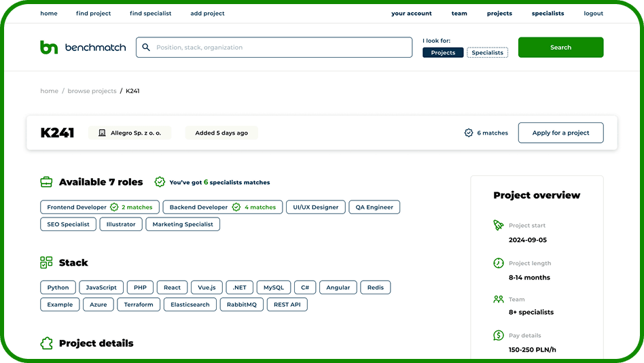Choose the Python stack tag

tap(58, 288)
